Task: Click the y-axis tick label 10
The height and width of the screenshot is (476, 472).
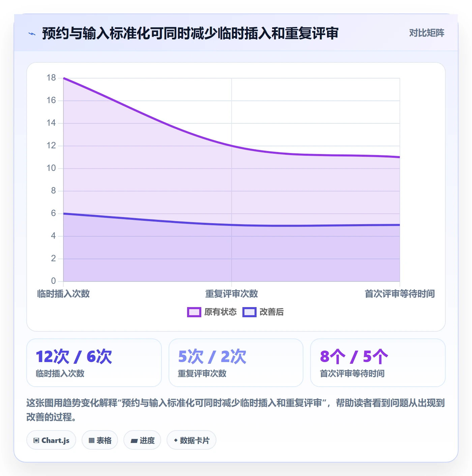Action: (x=51, y=168)
